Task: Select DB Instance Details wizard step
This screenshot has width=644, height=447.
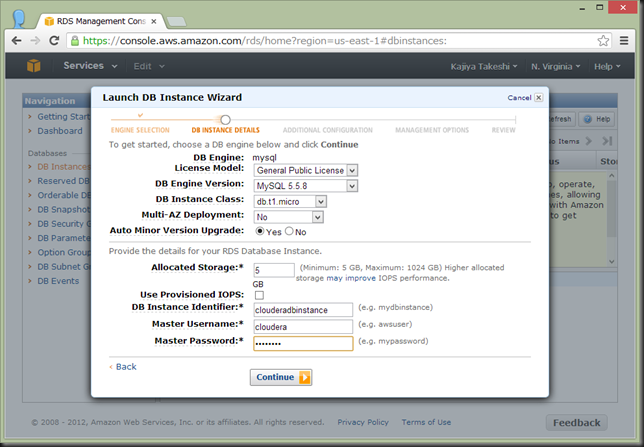Action: [225, 130]
